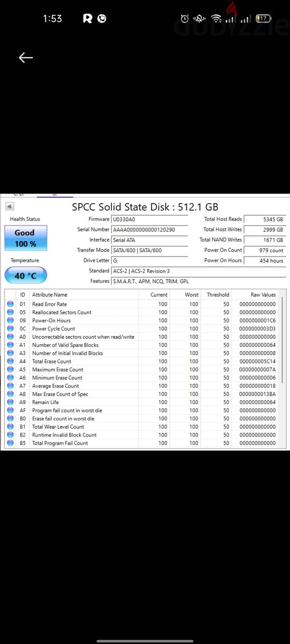This screenshot has height=644, width=290.
Task: Click the Total Host Writes value 2999 GB
Action: pos(265,229)
